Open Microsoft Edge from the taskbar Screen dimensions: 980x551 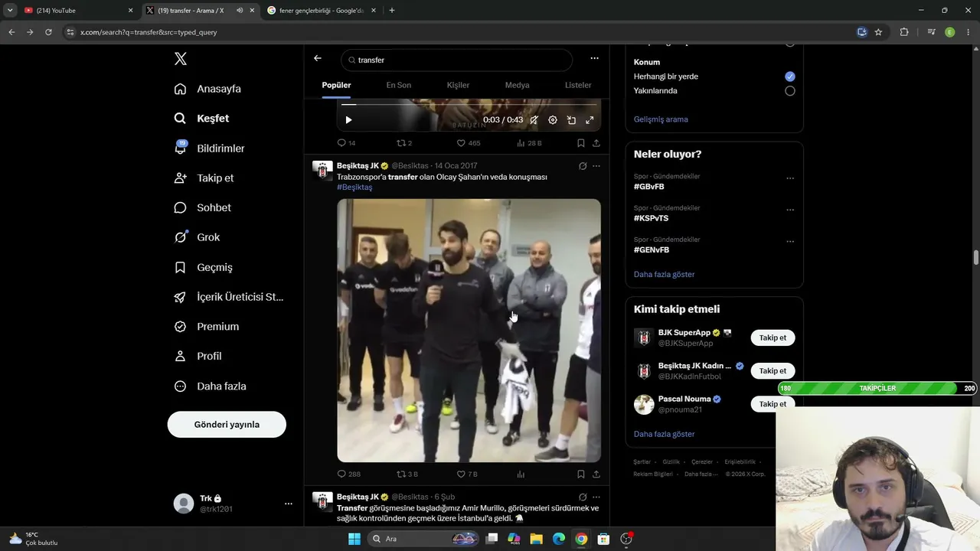[x=559, y=539]
